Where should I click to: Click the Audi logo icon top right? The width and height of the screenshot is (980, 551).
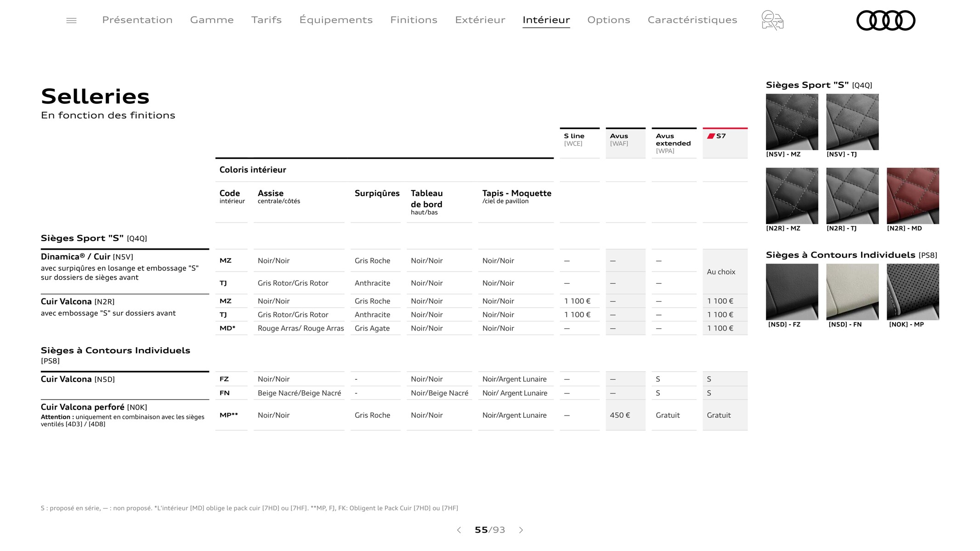[885, 20]
